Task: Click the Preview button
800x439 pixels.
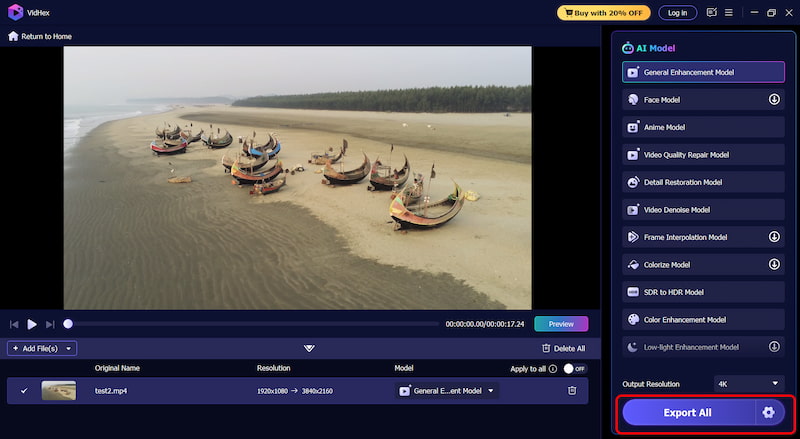Action: click(x=561, y=324)
